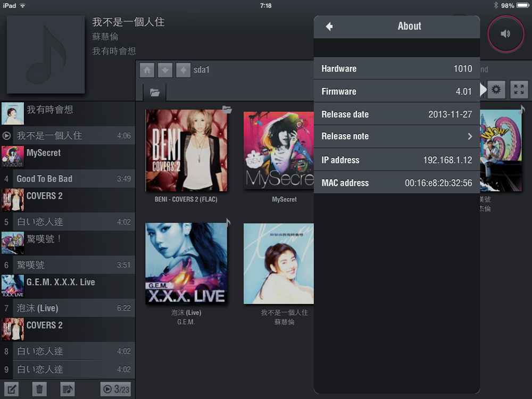Play track 8 白い恋人達
The width and height of the screenshot is (532, 399).
[x=68, y=351]
